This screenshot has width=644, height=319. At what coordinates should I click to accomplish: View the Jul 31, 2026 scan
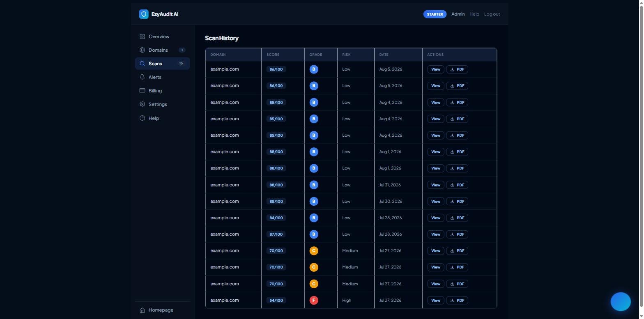tap(436, 185)
